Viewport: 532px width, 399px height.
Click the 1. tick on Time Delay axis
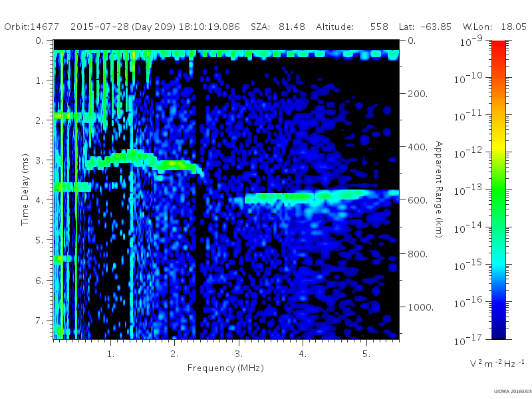click(x=40, y=80)
